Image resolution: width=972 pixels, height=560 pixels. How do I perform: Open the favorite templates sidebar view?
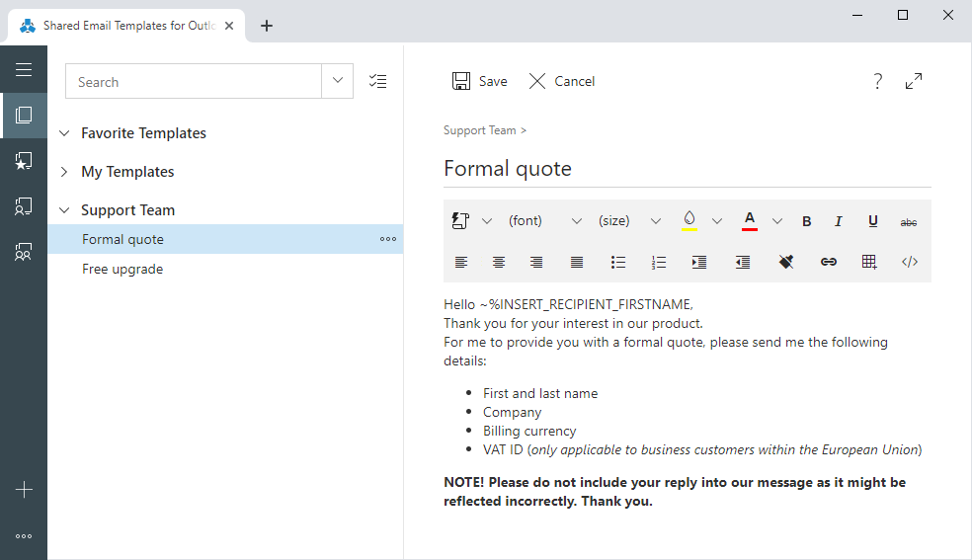pos(24,161)
